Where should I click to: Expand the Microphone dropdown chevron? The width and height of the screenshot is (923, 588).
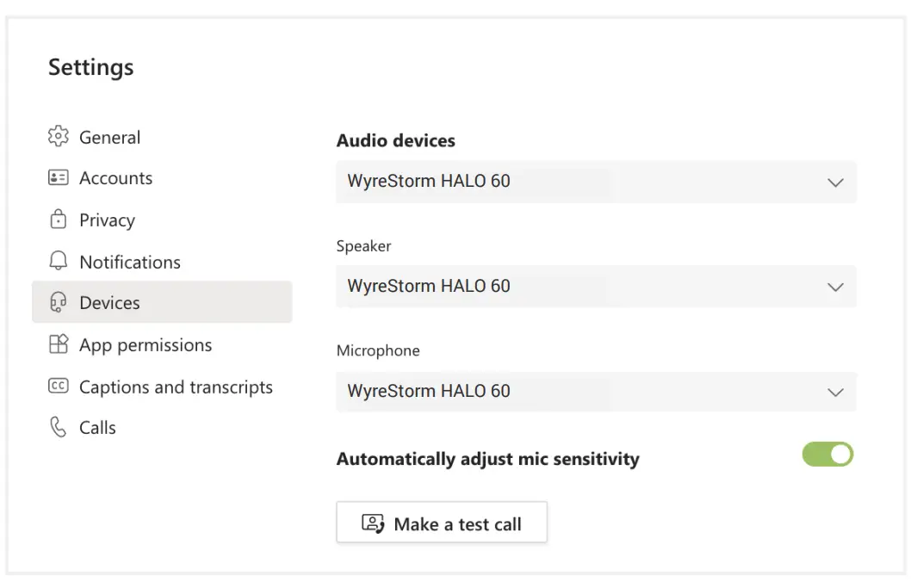coord(834,392)
